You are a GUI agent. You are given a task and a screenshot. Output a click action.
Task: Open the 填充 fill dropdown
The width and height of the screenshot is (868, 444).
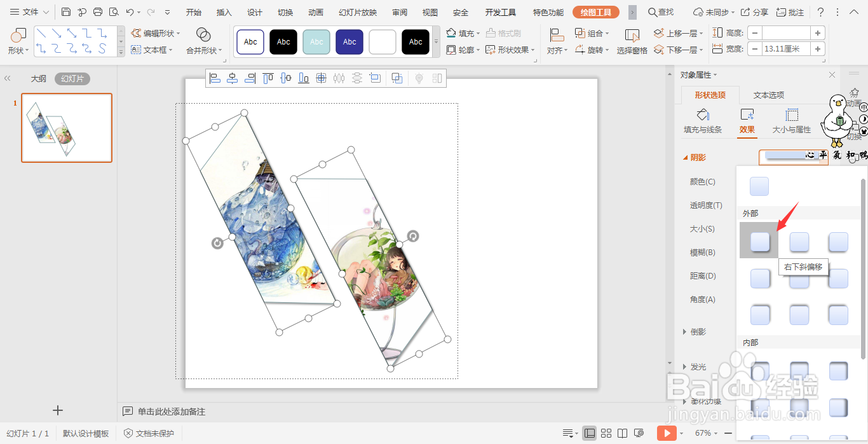(x=463, y=33)
